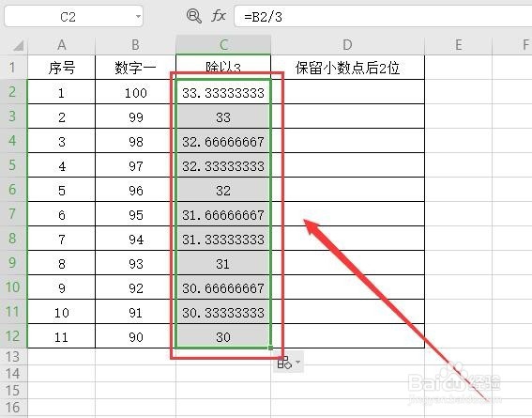Select row 7 header
The image size is (532, 418).
[13, 214]
